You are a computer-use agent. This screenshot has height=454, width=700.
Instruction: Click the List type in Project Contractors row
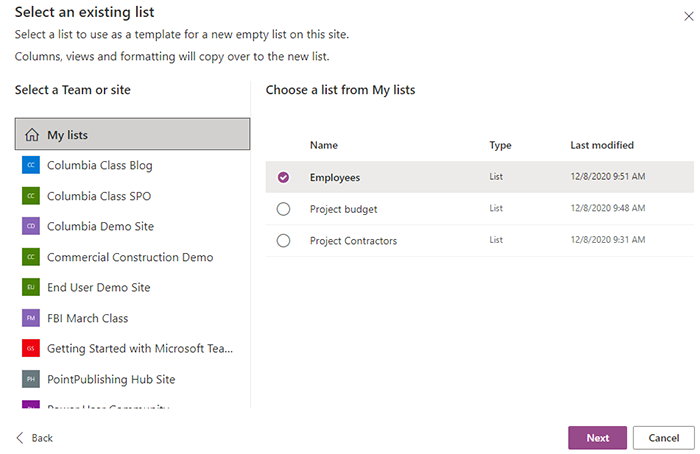(x=496, y=240)
